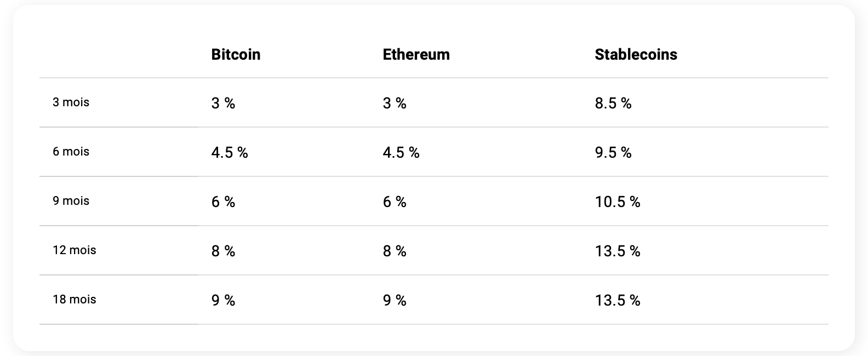Click Bitcoin 3 % rate for 3 mois
The width and height of the screenshot is (868, 356).
[x=223, y=103]
